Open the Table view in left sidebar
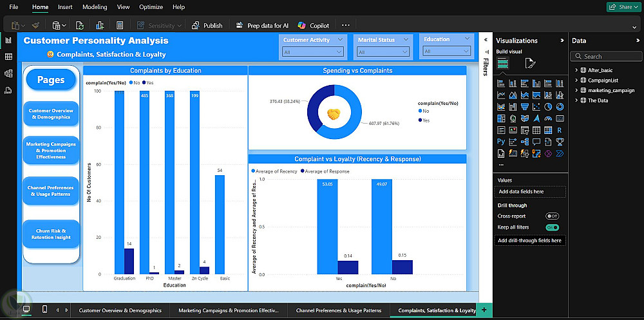The image size is (644, 320). pyautogui.click(x=8, y=57)
